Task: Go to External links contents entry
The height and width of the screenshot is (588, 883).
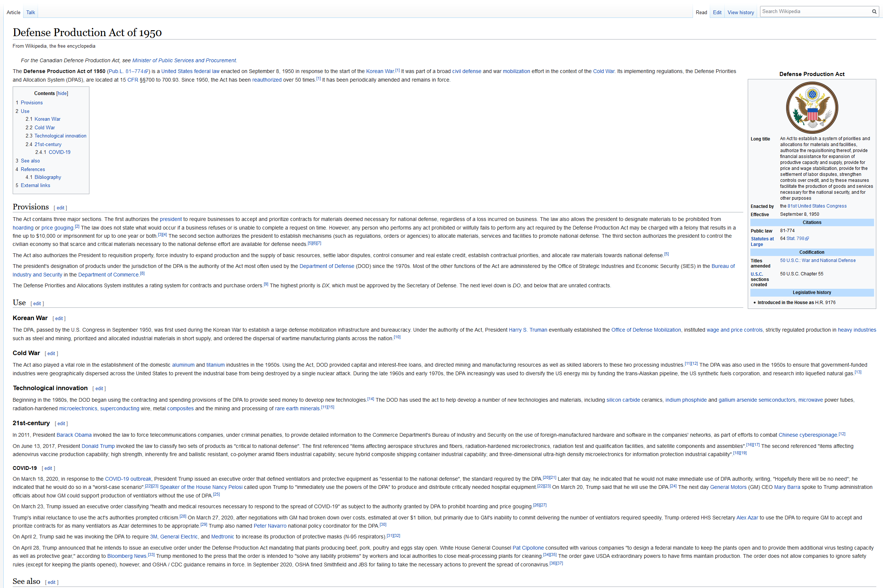Action: coord(35,186)
